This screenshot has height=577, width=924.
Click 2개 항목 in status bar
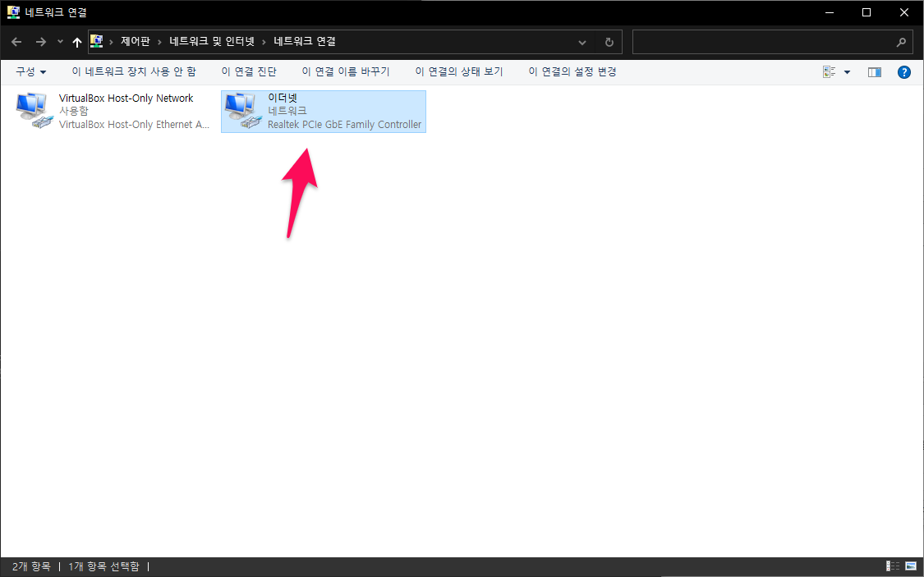[31, 566]
